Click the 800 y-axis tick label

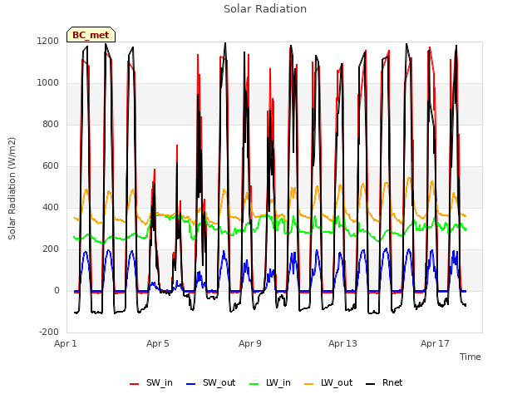pyautogui.click(x=51, y=125)
